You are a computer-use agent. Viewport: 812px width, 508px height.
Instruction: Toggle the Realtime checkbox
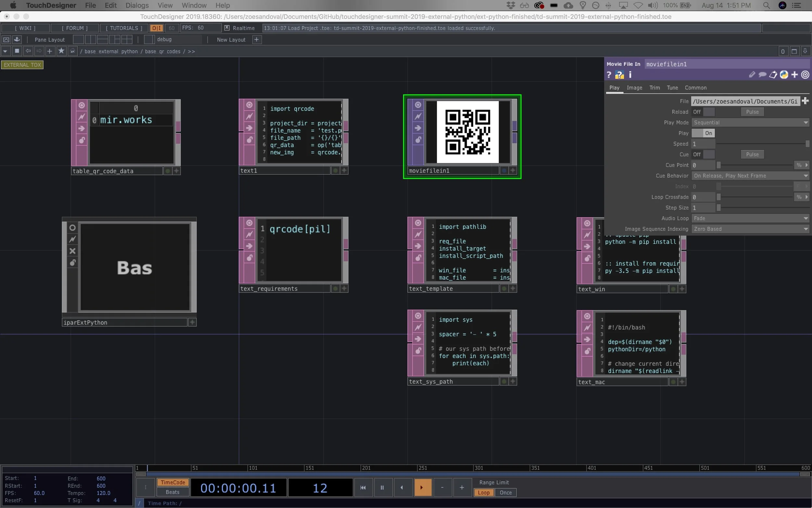227,28
